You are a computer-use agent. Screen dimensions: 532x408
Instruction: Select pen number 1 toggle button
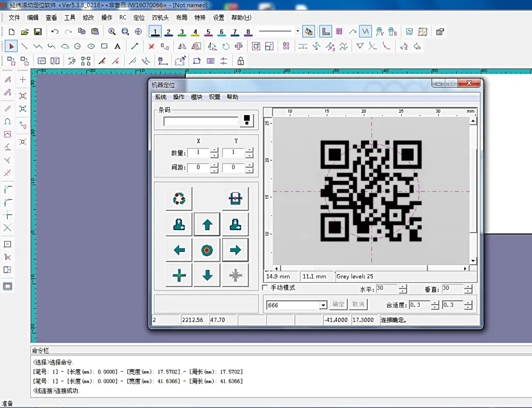tap(155, 32)
